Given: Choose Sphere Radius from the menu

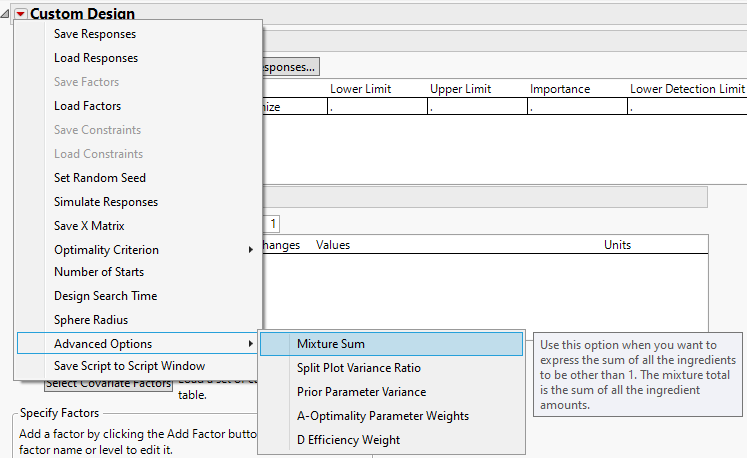Looking at the screenshot, I should click(91, 320).
